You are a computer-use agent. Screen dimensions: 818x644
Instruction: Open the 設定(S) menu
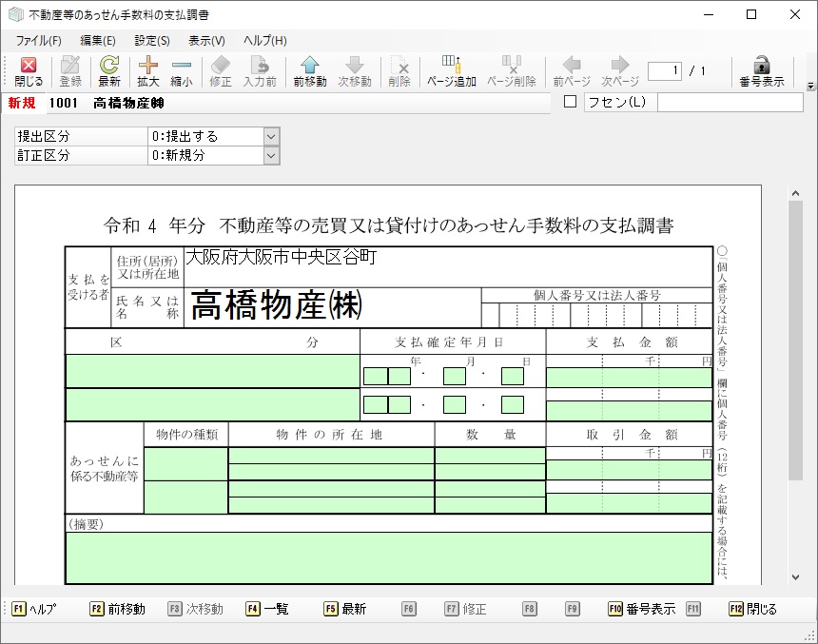click(x=152, y=41)
